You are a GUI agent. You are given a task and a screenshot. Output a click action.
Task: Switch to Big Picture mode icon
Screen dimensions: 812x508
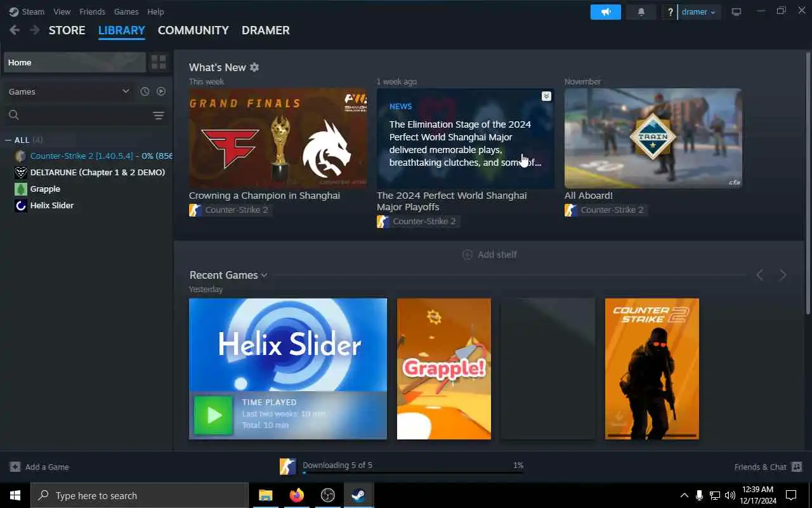[x=737, y=12]
